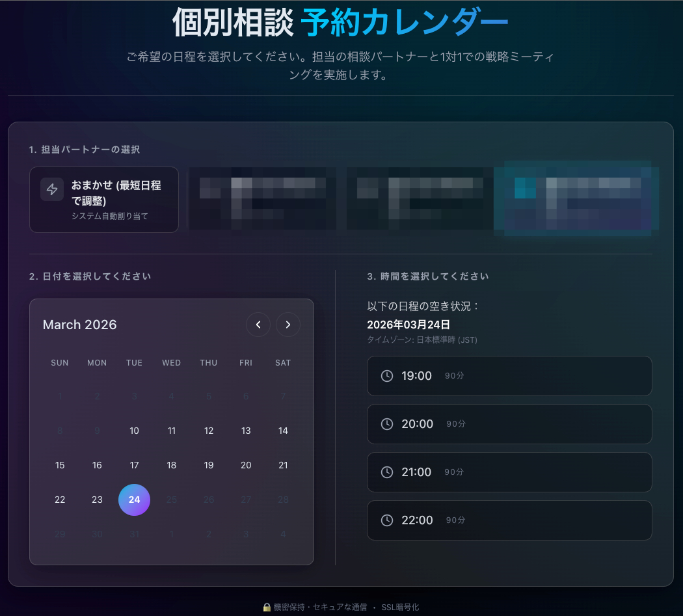Click the highlighted date 24
The width and height of the screenshot is (683, 616).
point(134,500)
